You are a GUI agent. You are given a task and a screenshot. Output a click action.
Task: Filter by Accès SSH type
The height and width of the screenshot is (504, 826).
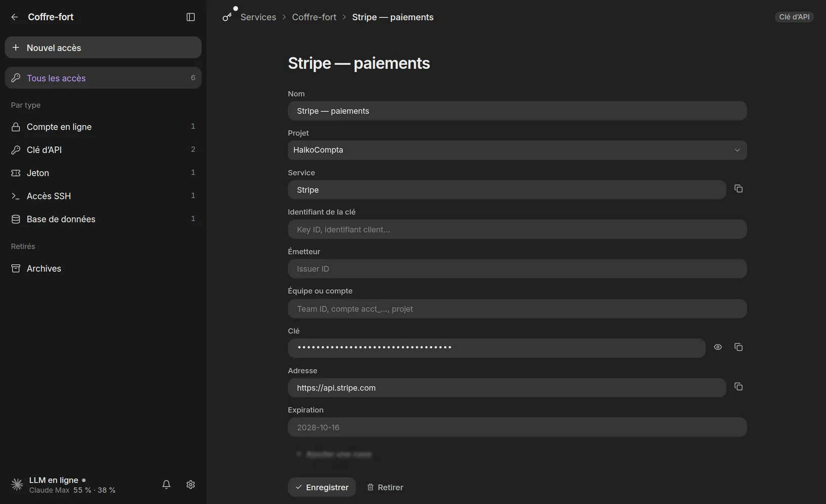click(103, 196)
